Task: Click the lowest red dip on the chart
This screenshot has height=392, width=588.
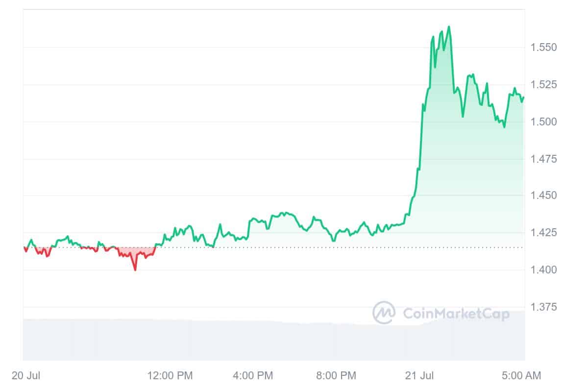Action: click(x=135, y=269)
